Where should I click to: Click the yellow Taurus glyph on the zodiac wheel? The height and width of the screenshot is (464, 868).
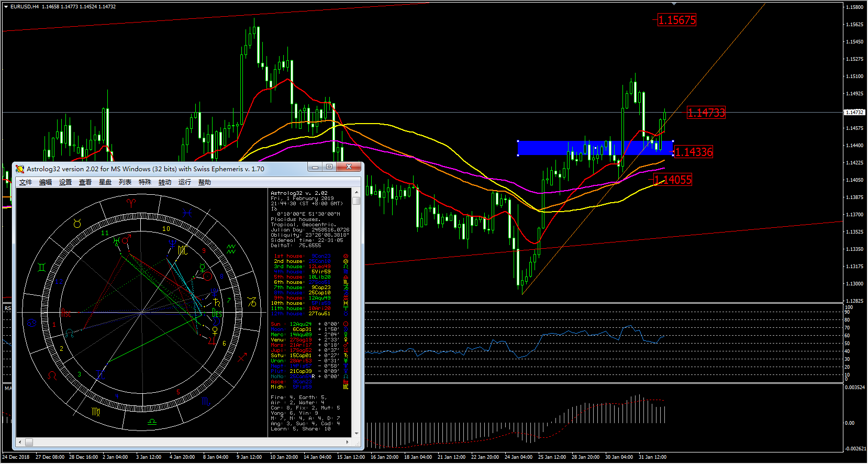pos(77,224)
